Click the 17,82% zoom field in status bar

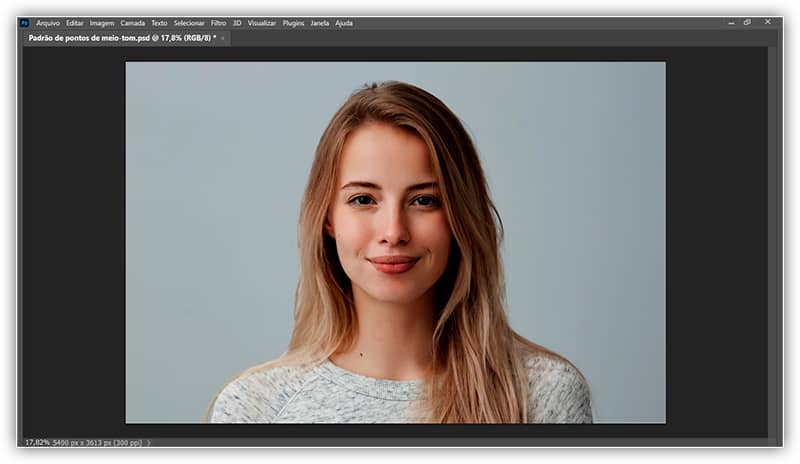pos(37,443)
